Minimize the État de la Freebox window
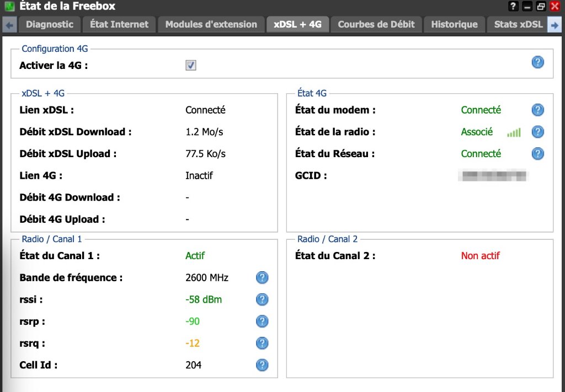 (527, 6)
